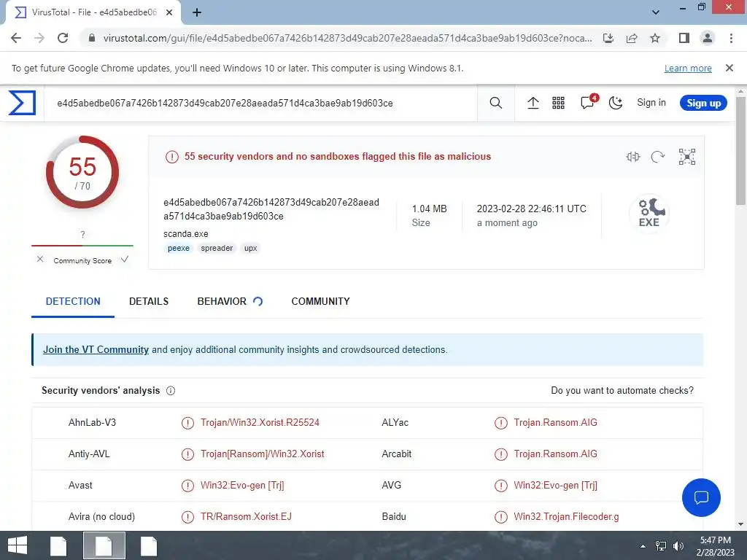Click Sign in

[651, 102]
